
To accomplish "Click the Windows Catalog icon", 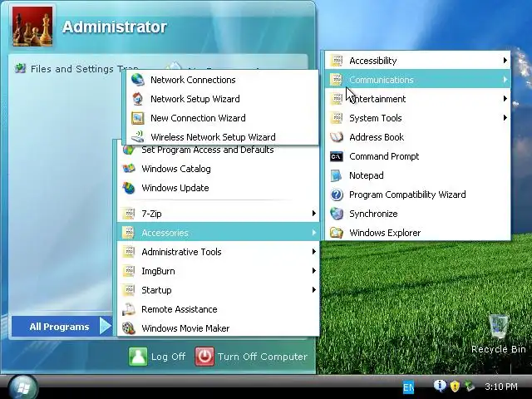I will pyautogui.click(x=129, y=169).
